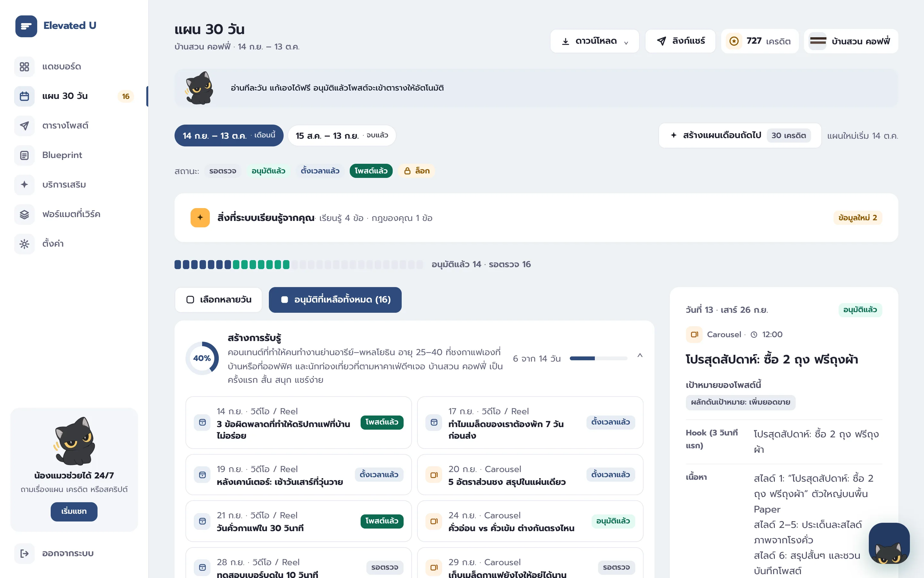
Task: Select the 15 ส.ค. – 13 ก.ย. period tab
Action: pos(342,135)
